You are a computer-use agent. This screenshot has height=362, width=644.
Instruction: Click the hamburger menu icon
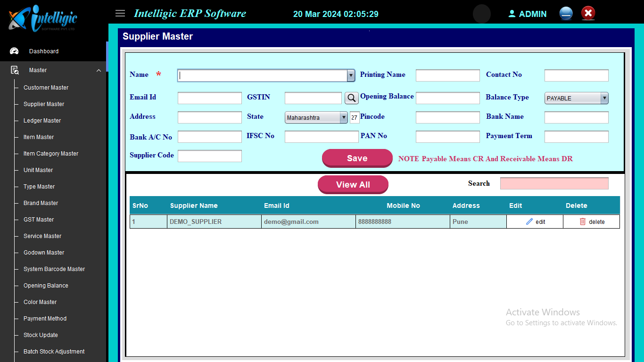[120, 13]
